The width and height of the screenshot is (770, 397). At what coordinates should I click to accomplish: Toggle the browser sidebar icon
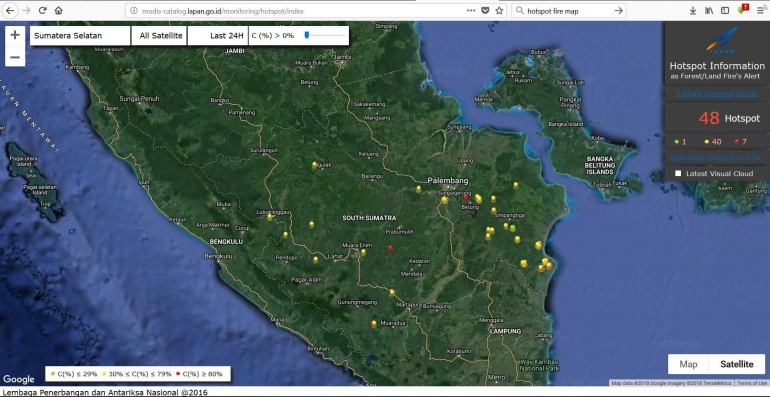click(x=725, y=10)
